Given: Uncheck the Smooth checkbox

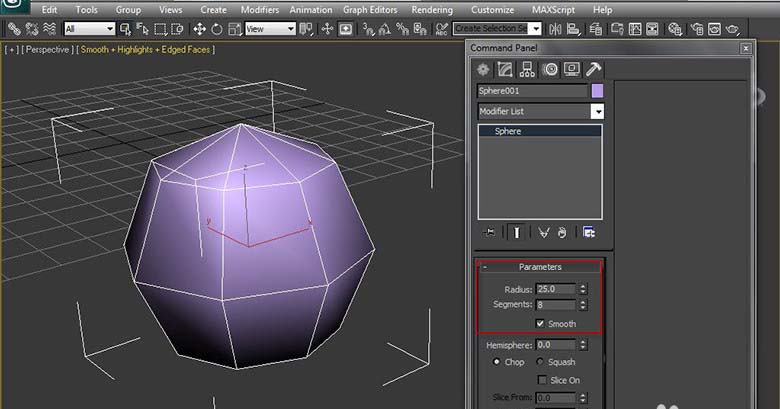Looking at the screenshot, I should tap(540, 323).
